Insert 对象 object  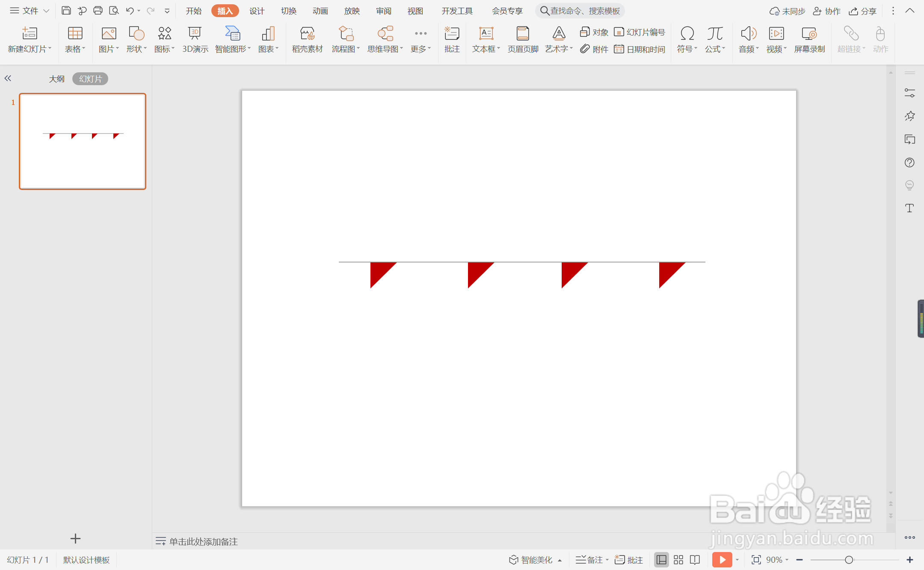[x=594, y=32]
